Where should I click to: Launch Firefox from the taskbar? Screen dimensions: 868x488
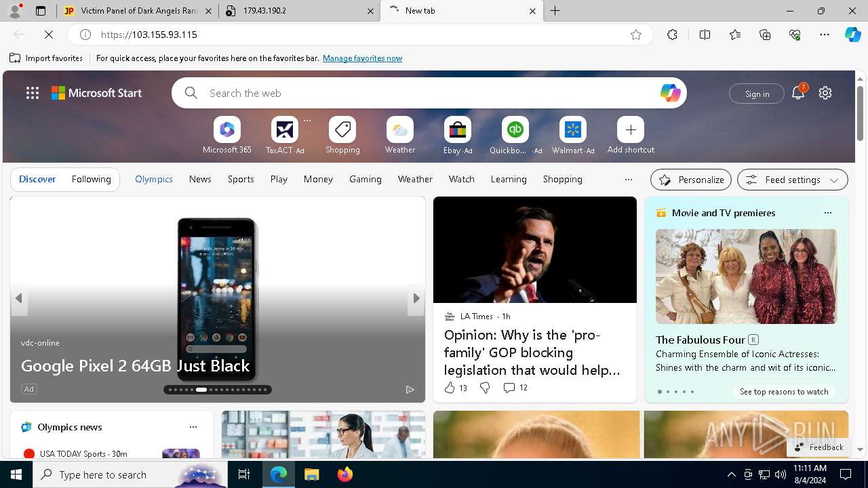(345, 474)
